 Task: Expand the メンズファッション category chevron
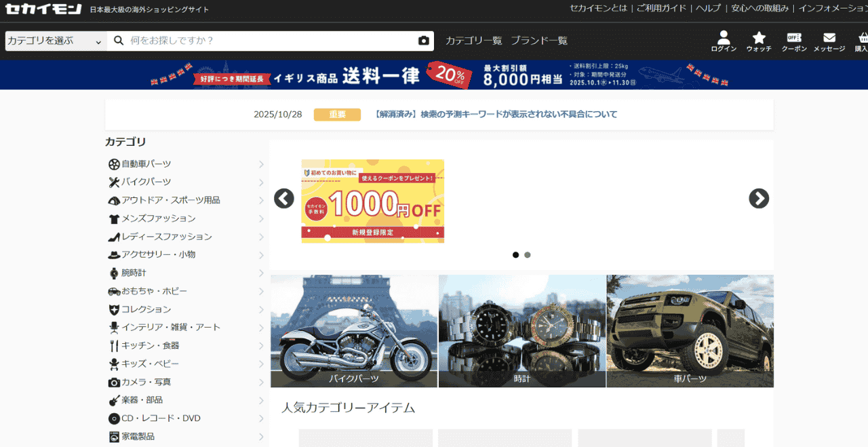point(261,218)
